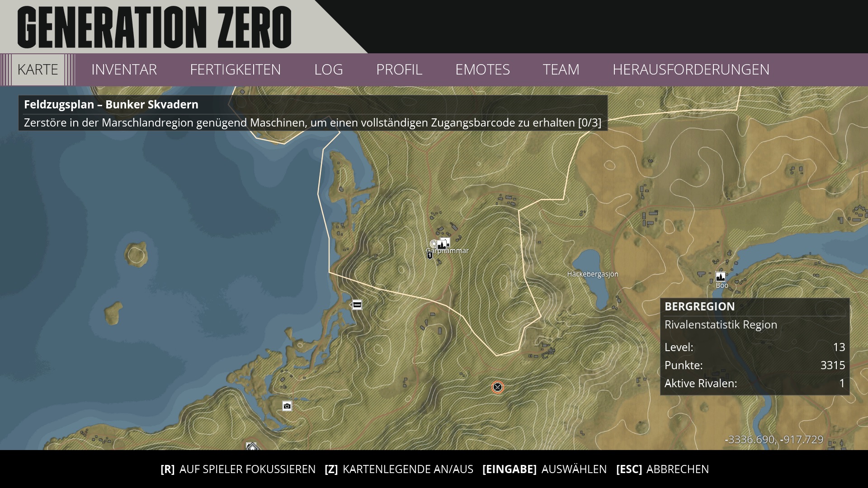Switch to the TEAM tab
The width and height of the screenshot is (868, 488).
pyautogui.click(x=561, y=70)
